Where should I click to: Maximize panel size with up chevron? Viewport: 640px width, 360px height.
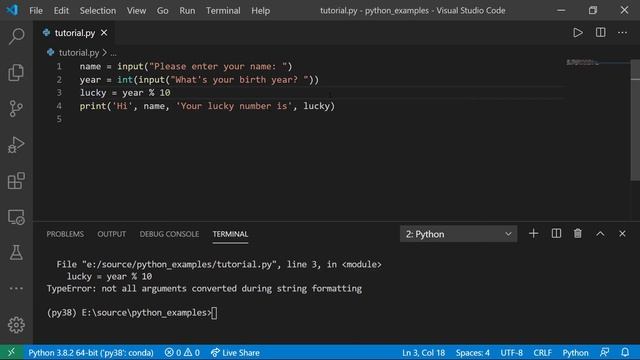coord(600,234)
